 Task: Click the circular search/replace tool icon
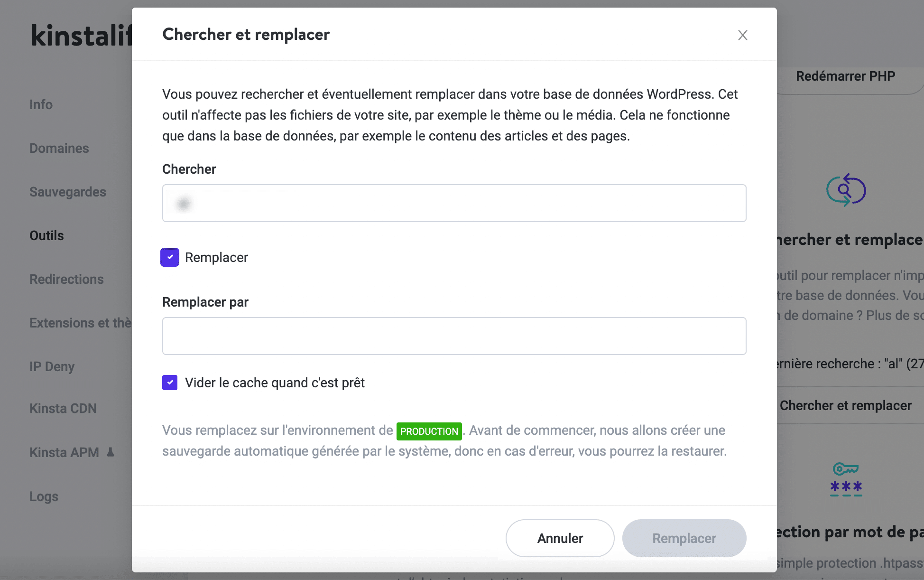click(846, 190)
